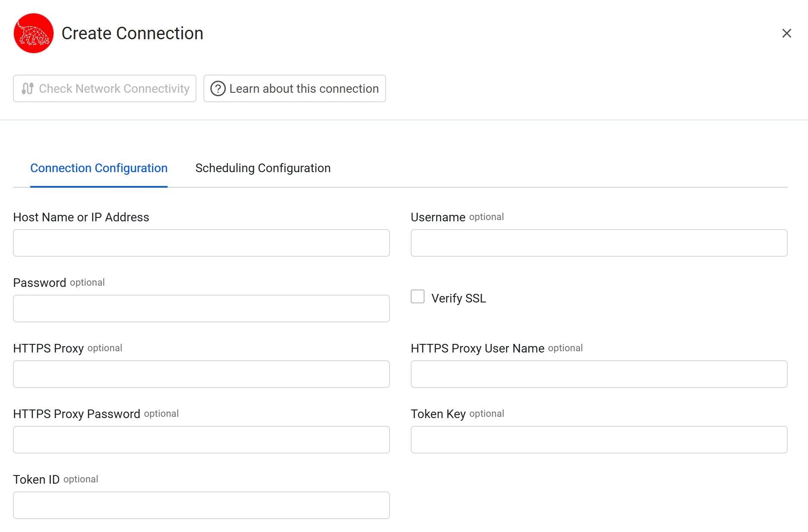This screenshot has height=532, width=808.
Task: Close the Create Connection dialog
Action: click(786, 33)
